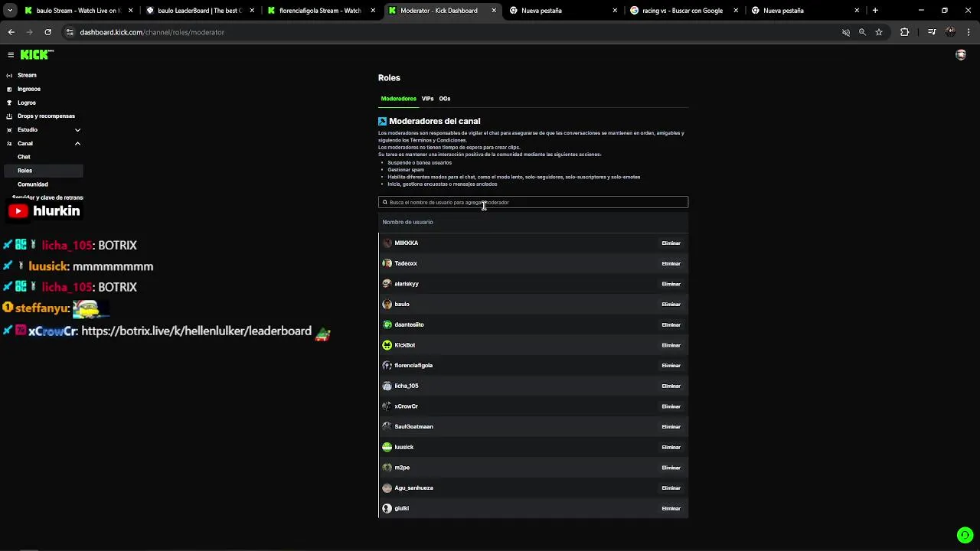Viewport: 980px width, 551px height.
Task: Reload the page with the refresh icon
Action: pyautogui.click(x=47, y=32)
